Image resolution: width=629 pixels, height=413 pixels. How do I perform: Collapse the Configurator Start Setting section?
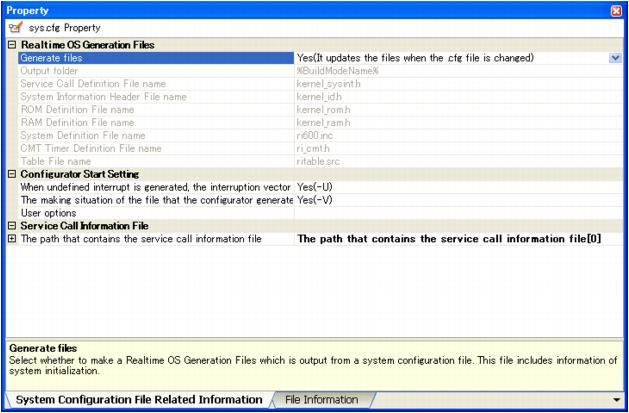point(11,174)
